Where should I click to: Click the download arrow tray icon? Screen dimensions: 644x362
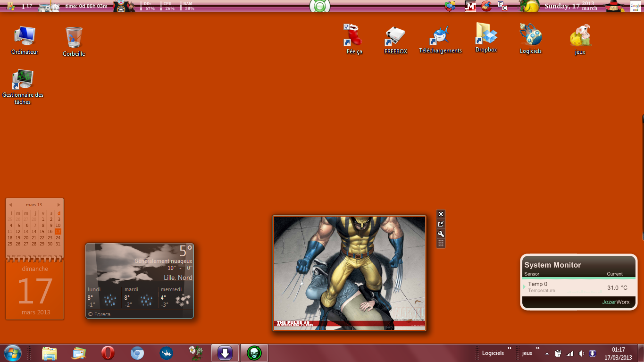[x=593, y=354]
